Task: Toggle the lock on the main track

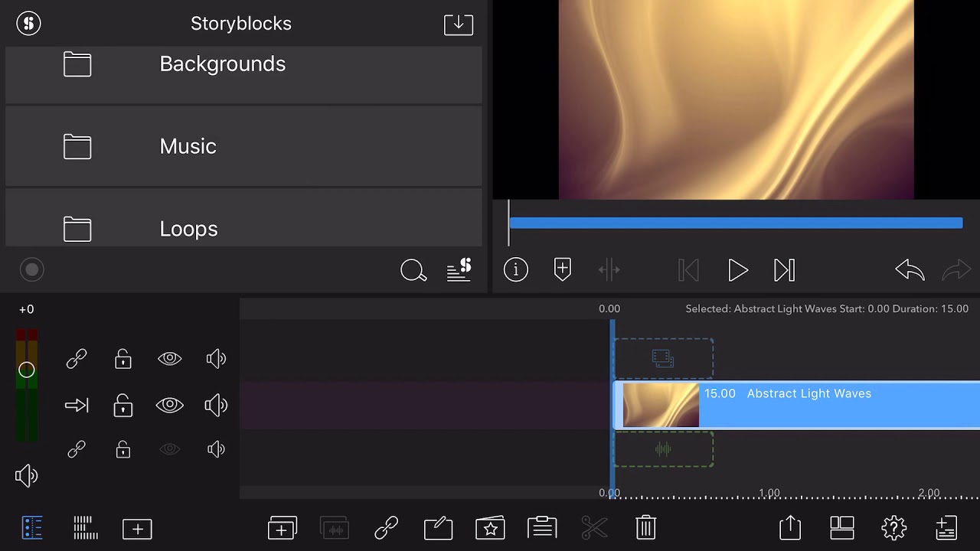Action: 123,406
